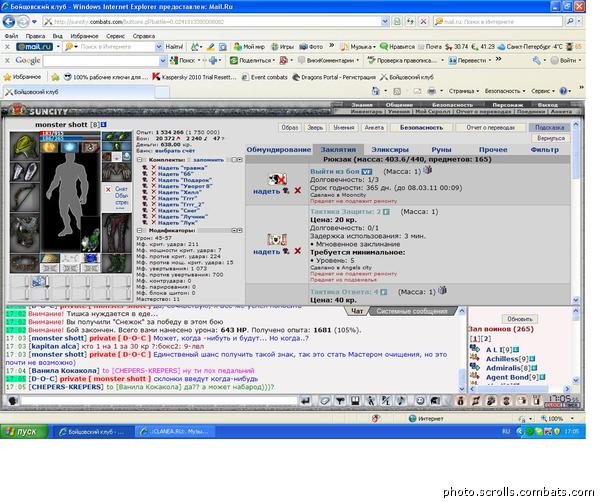The height and width of the screenshot is (502, 600).
Task: Open the 'Фильтр' tab
Action: 545,150
